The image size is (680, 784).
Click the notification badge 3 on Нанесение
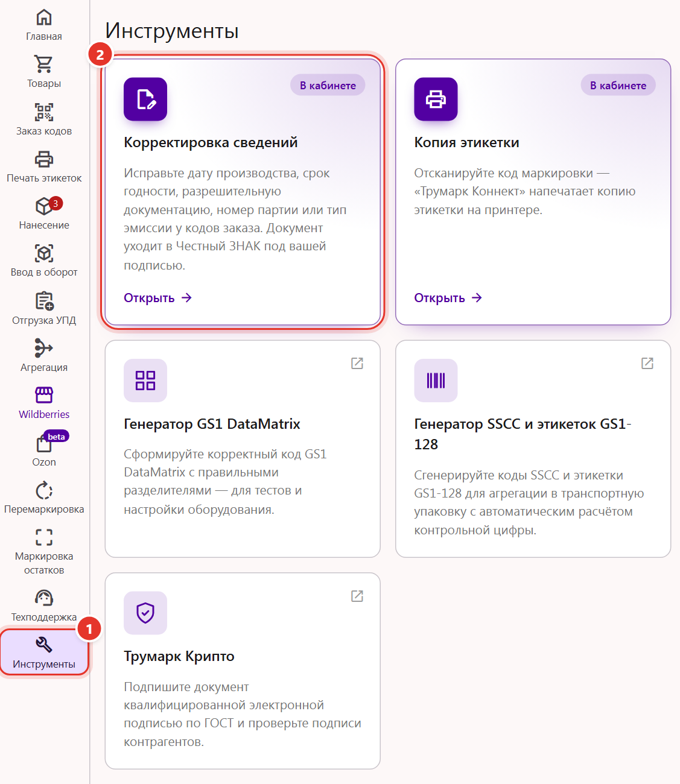pos(56,203)
